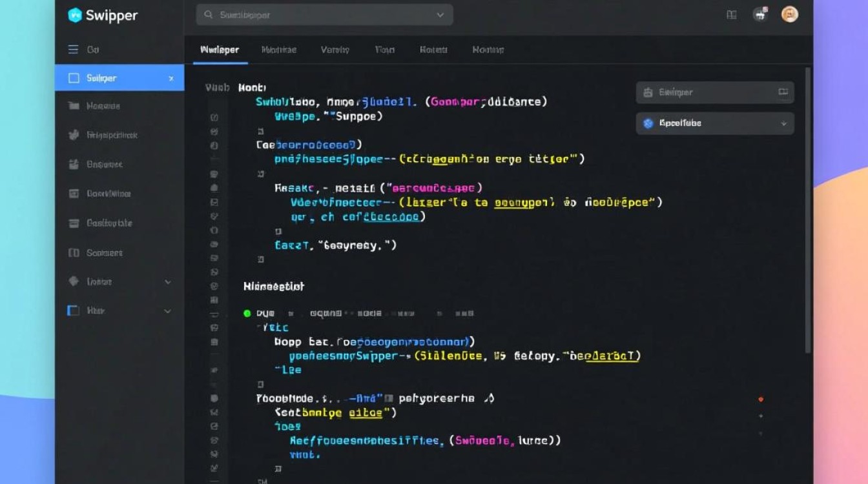The width and height of the screenshot is (868, 484).
Task: Click the Swipper logo icon
Action: [x=75, y=15]
